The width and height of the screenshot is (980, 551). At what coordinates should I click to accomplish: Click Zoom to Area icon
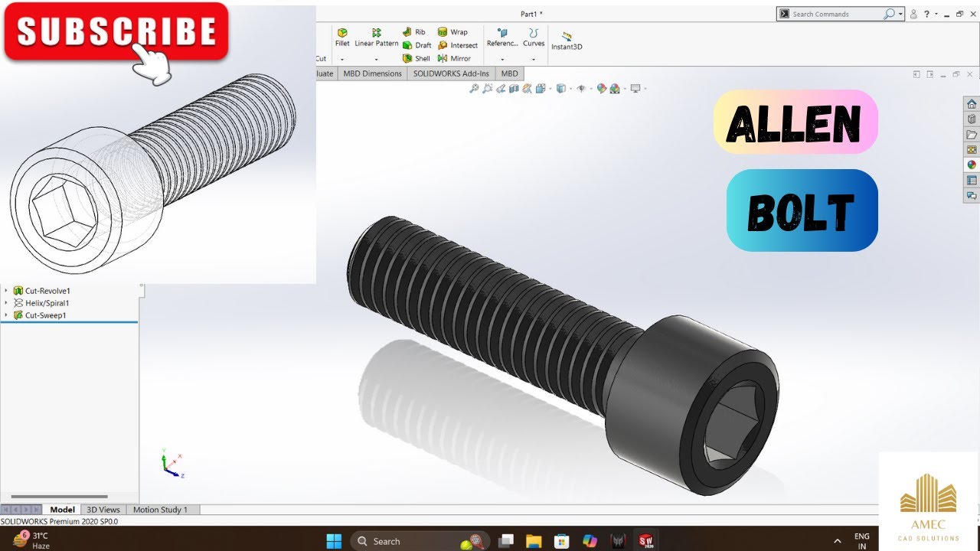[x=487, y=89]
